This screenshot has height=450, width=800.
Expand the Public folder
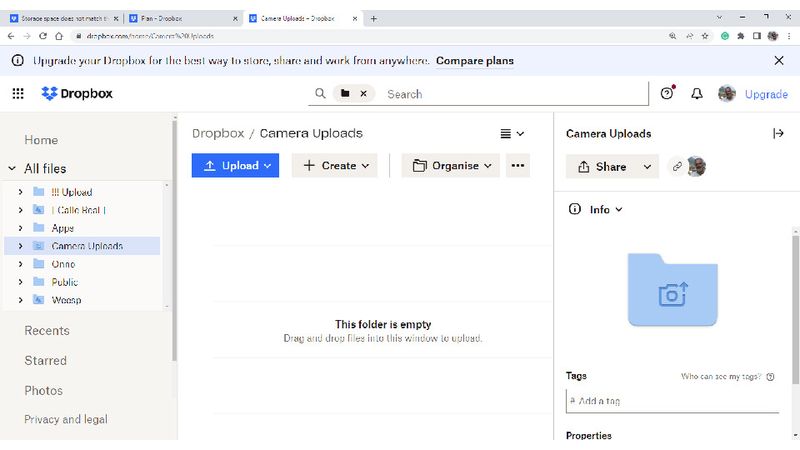click(x=20, y=282)
